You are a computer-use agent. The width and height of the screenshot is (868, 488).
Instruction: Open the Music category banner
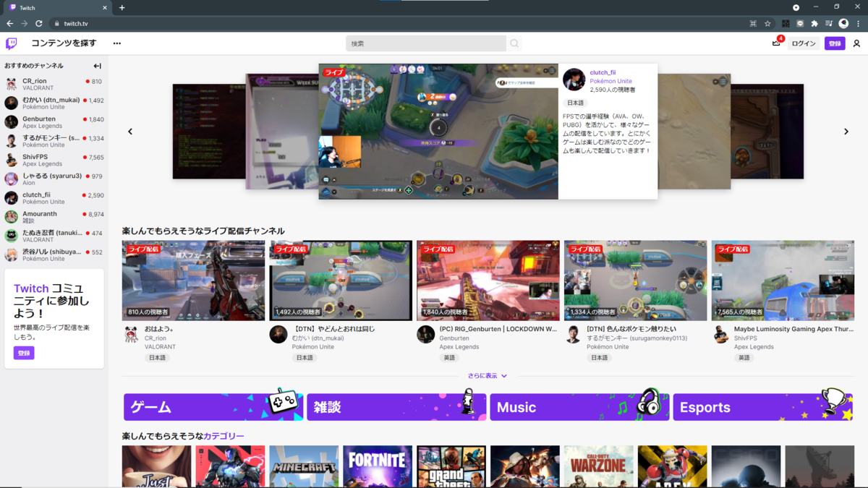579,407
